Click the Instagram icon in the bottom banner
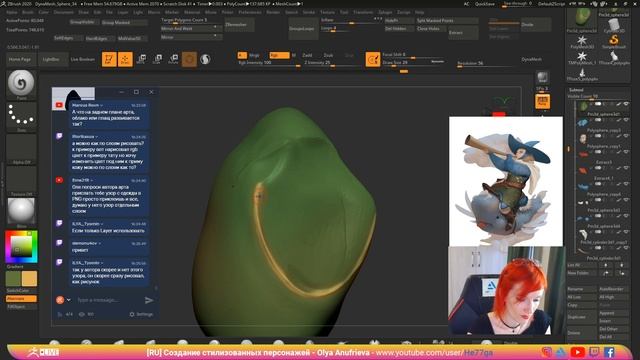The width and height of the screenshot is (640, 360). click(x=547, y=352)
